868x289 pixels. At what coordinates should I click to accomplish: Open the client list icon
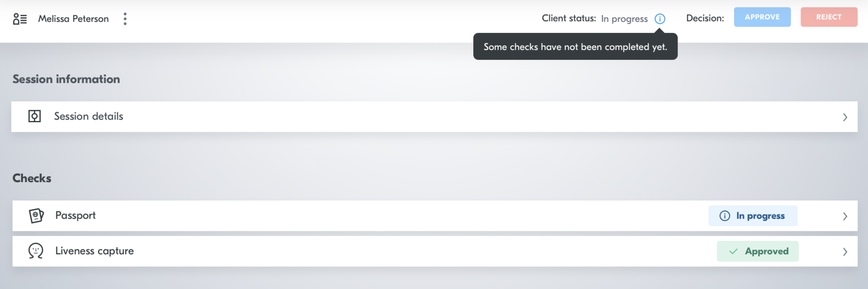20,19
